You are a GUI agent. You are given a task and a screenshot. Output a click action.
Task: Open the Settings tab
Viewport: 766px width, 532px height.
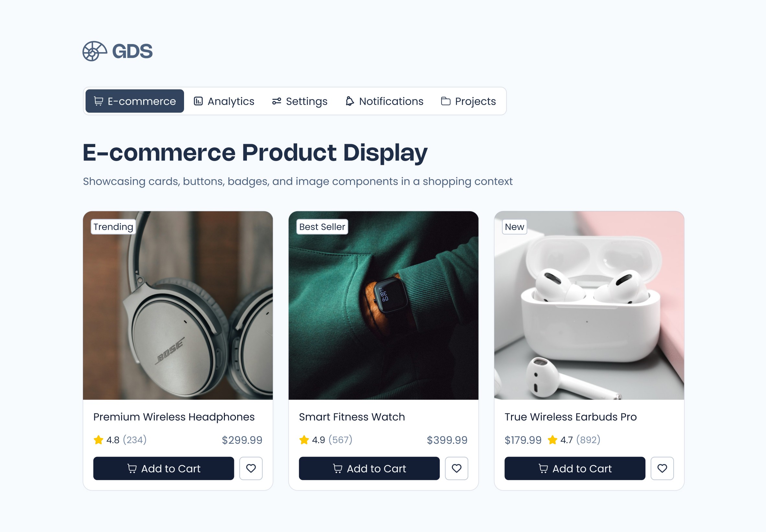tap(300, 101)
